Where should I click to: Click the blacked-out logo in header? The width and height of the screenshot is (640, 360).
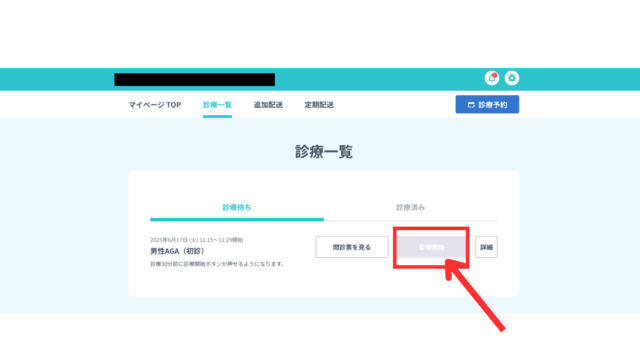[195, 80]
